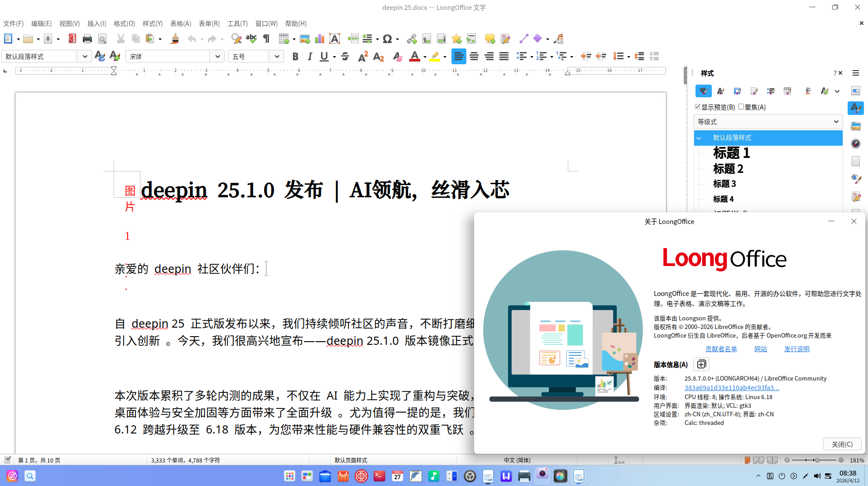Open the font name combo box
The image size is (868, 486).
(218, 56)
